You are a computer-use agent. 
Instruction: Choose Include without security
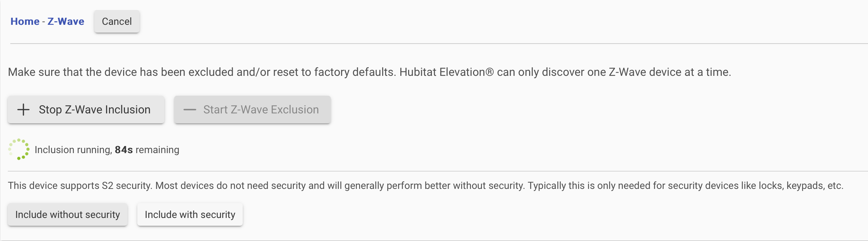[x=67, y=214]
